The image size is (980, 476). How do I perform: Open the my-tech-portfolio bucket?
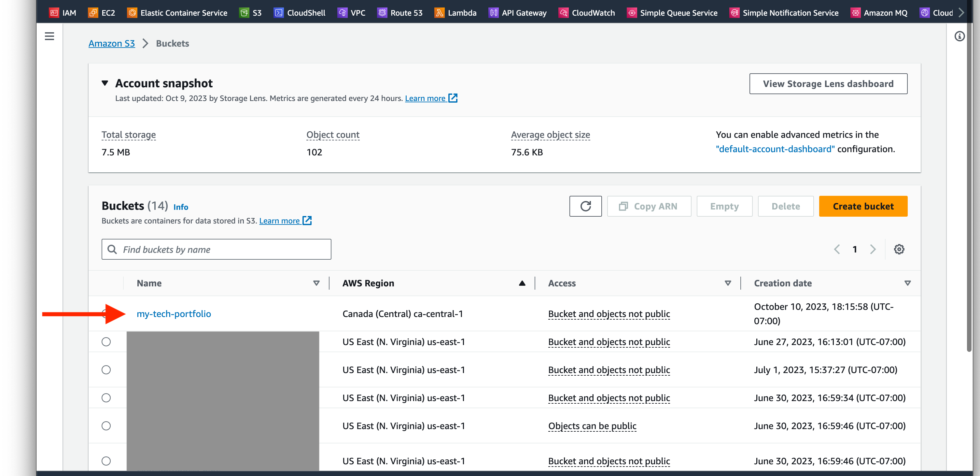[174, 313]
